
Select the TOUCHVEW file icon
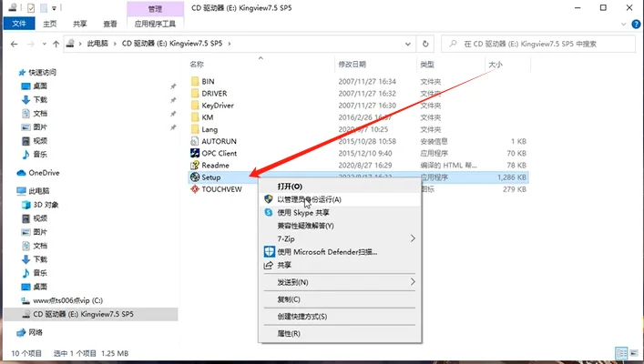pos(195,189)
